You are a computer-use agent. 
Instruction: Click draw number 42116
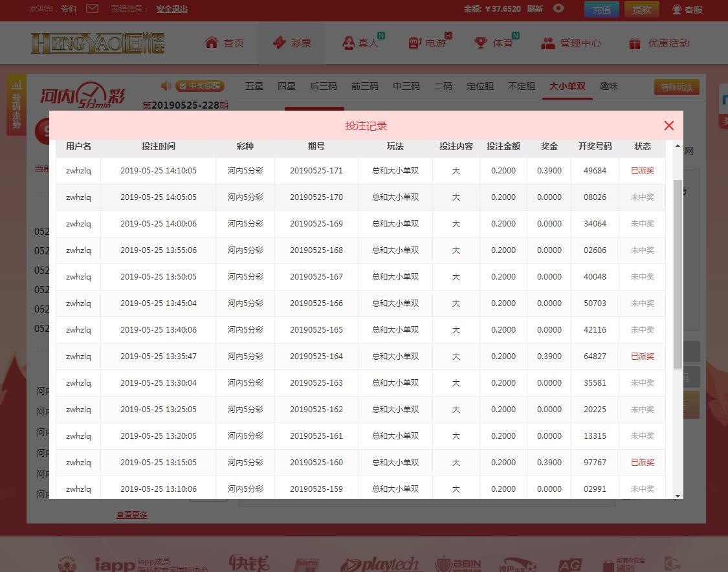click(595, 329)
